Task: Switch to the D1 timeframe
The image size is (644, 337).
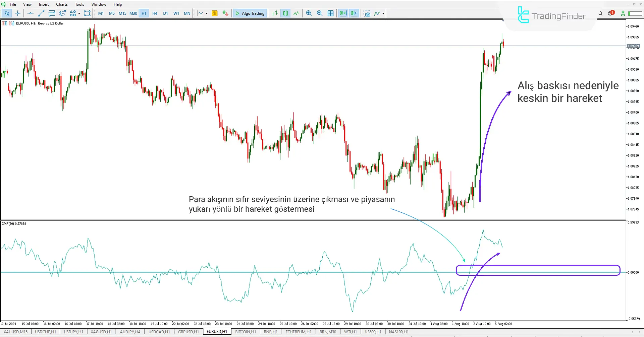Action: tap(165, 13)
